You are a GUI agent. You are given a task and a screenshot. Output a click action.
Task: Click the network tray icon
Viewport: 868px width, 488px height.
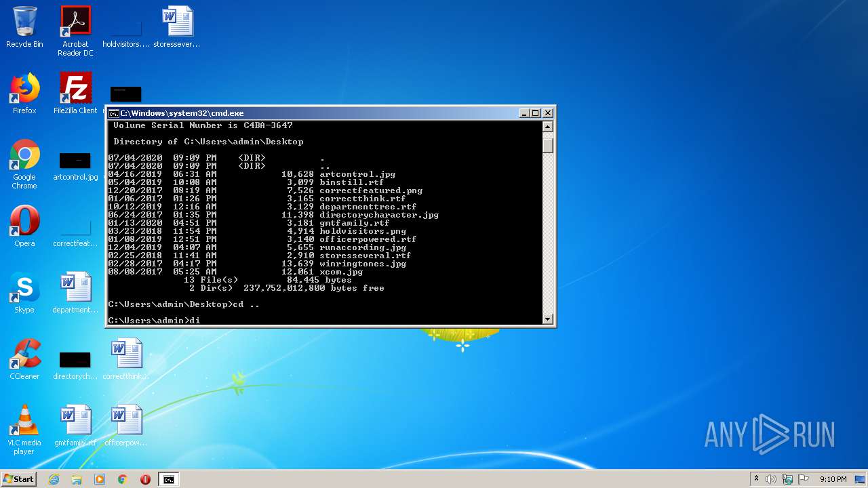(787, 479)
